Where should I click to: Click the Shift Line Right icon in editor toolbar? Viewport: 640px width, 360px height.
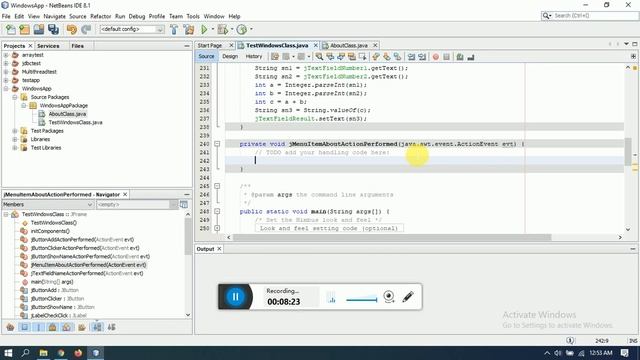pos(422,57)
